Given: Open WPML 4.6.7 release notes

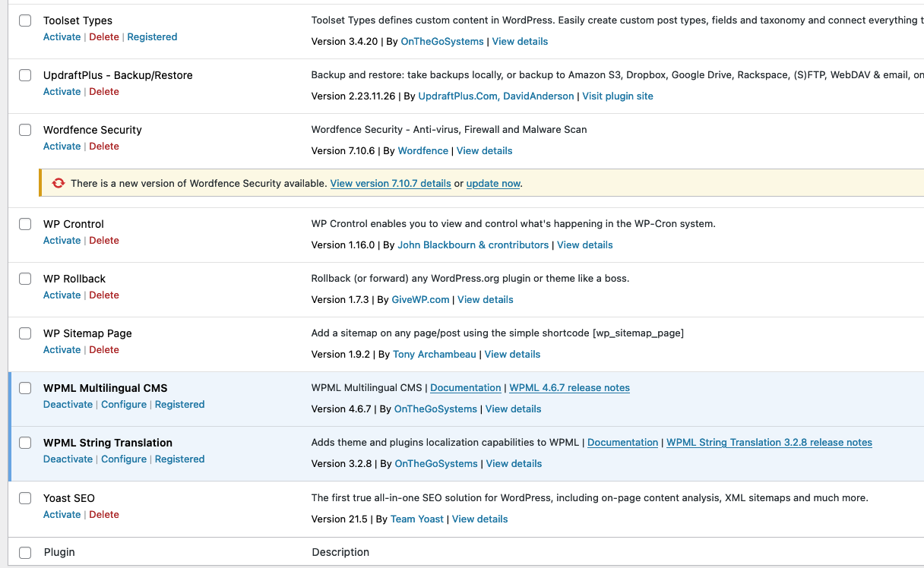Looking at the screenshot, I should pyautogui.click(x=570, y=387).
